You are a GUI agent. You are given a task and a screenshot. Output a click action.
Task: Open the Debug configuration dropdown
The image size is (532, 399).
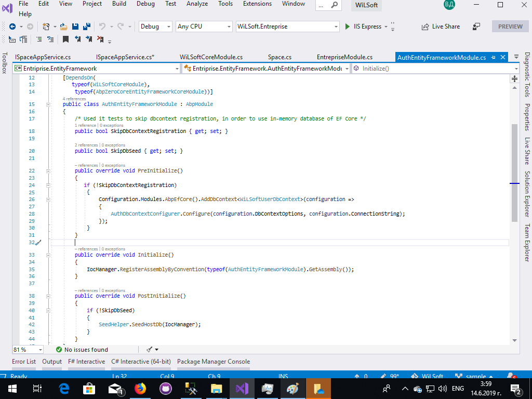pyautogui.click(x=155, y=26)
